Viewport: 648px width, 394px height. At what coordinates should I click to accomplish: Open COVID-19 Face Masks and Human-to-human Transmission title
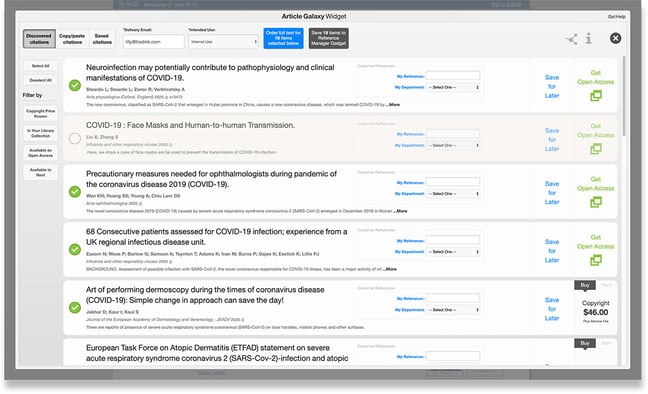(x=190, y=125)
